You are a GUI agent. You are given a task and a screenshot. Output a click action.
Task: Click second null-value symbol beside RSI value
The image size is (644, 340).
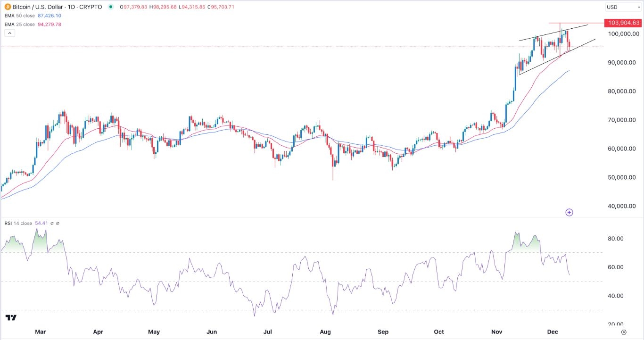click(x=58, y=223)
